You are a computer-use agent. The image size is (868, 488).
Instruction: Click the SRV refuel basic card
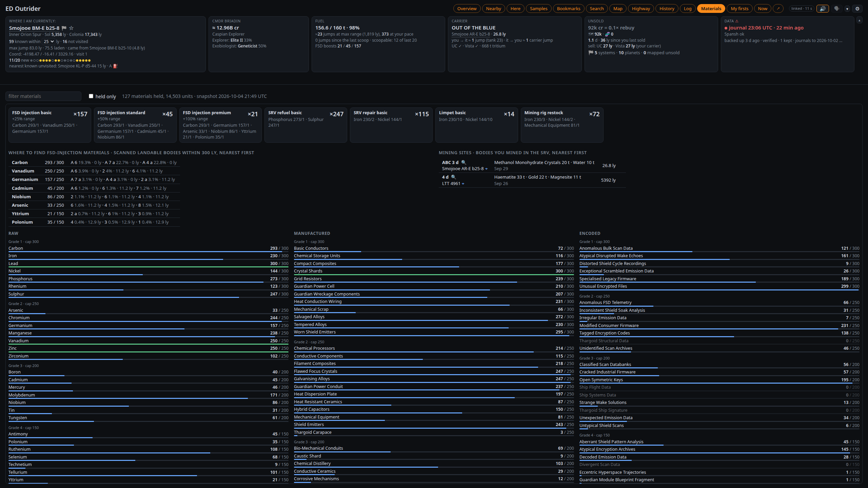[306, 125]
